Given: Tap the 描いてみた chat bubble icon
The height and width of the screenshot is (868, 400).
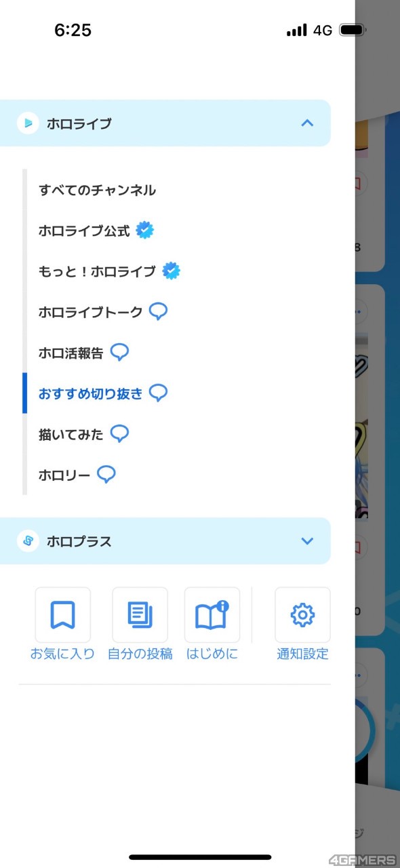Looking at the screenshot, I should coord(120,434).
